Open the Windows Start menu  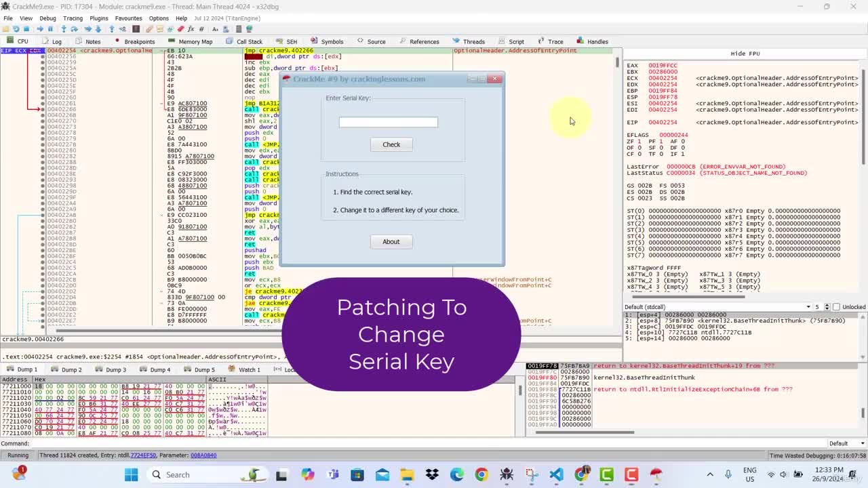coord(131,474)
